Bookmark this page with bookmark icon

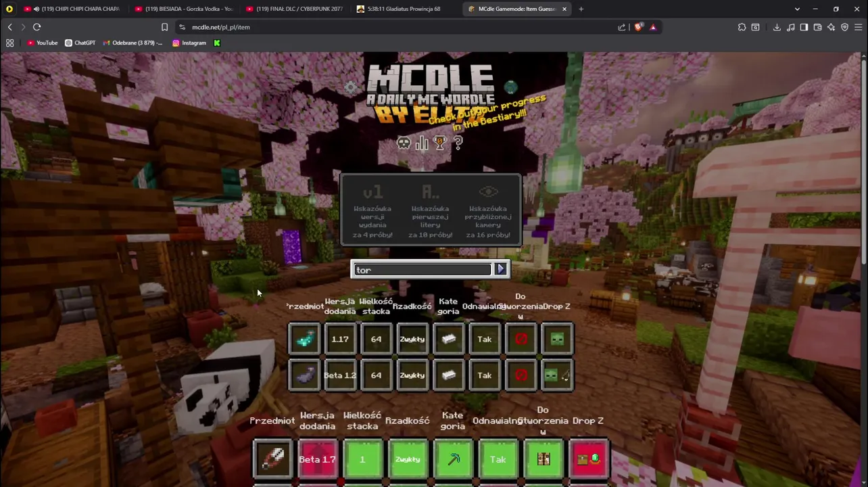coord(164,27)
